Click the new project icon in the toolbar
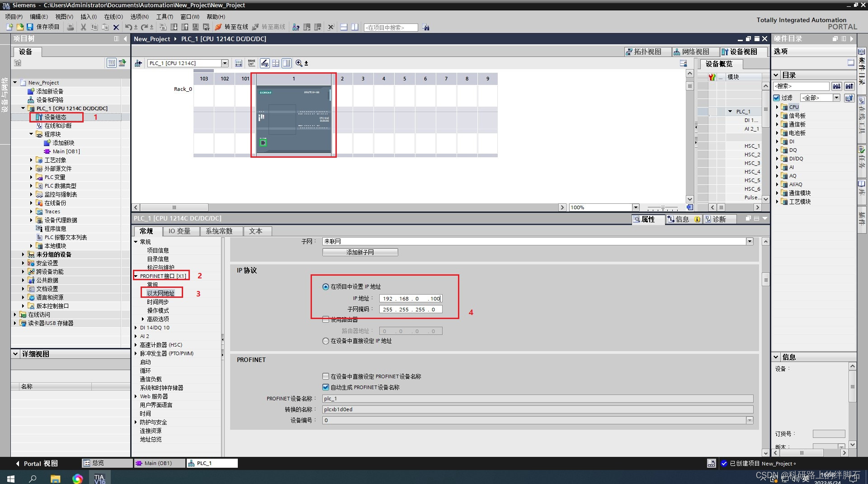Viewport: 868px width, 484px height. pyautogui.click(x=9, y=27)
